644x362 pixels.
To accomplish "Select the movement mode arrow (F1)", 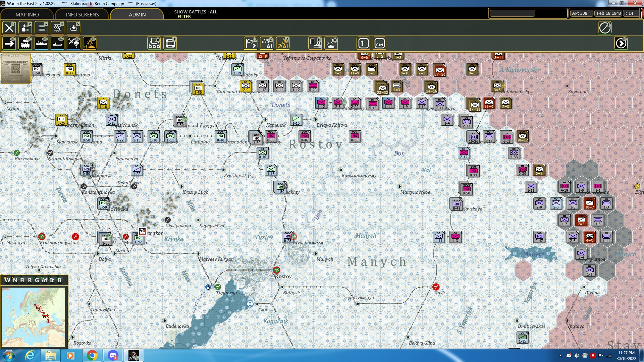I will (9, 43).
